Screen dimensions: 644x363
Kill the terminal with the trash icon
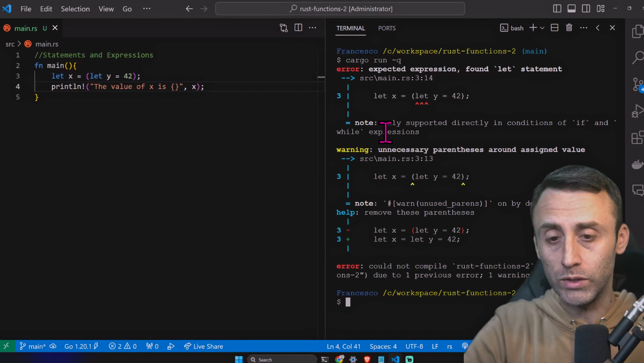pos(569,28)
